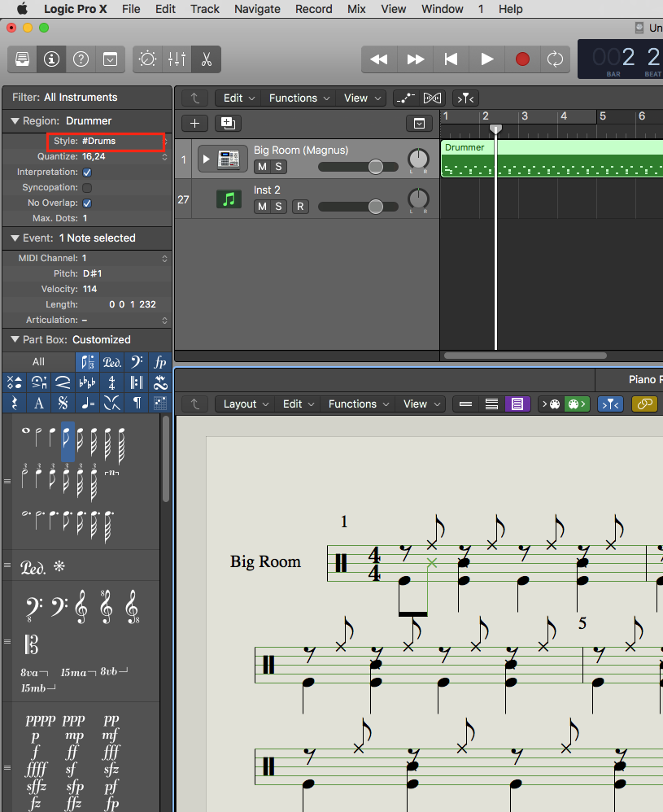Open the Track menu
This screenshot has height=812, width=663.
(205, 9)
